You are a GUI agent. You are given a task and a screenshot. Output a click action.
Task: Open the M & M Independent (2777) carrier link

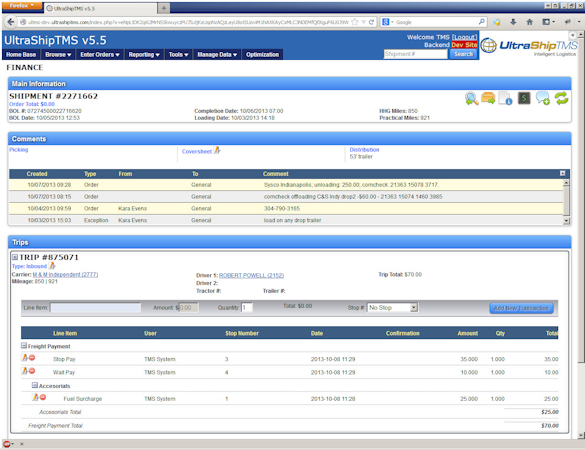tap(65, 274)
